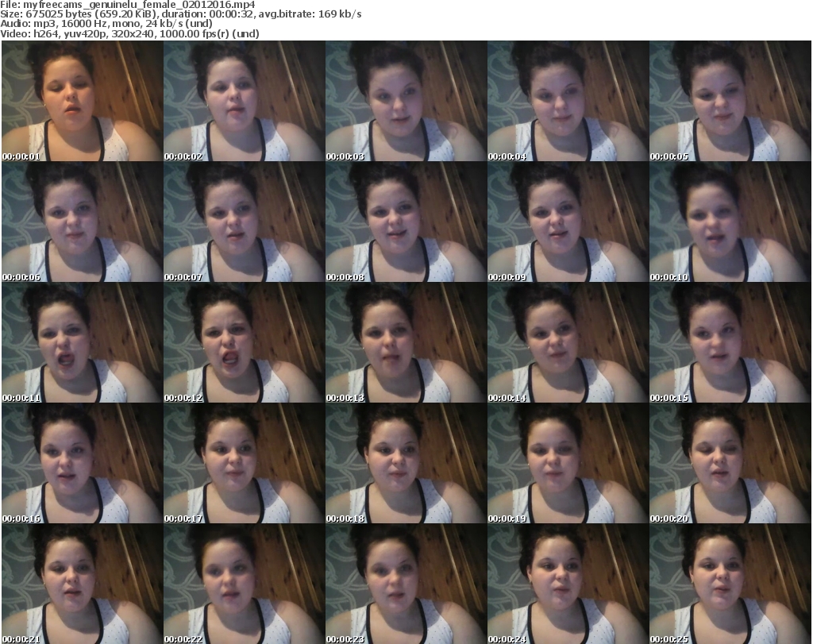Pick the 00:00:11 video frame
The width and height of the screenshot is (813, 644).
click(82, 343)
